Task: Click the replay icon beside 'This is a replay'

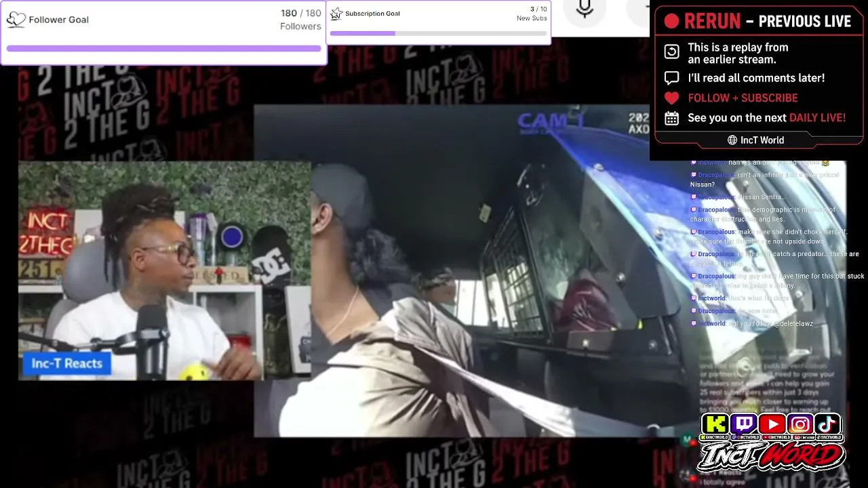Action: 671,52
